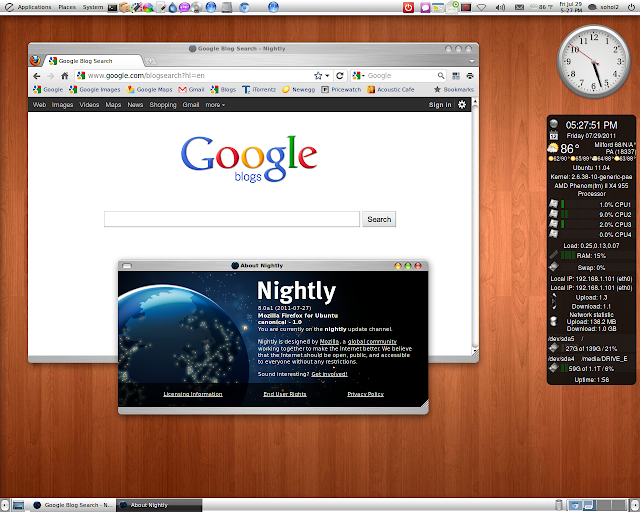Open Videos in the Google bar
The width and height of the screenshot is (640, 512).
point(89,105)
